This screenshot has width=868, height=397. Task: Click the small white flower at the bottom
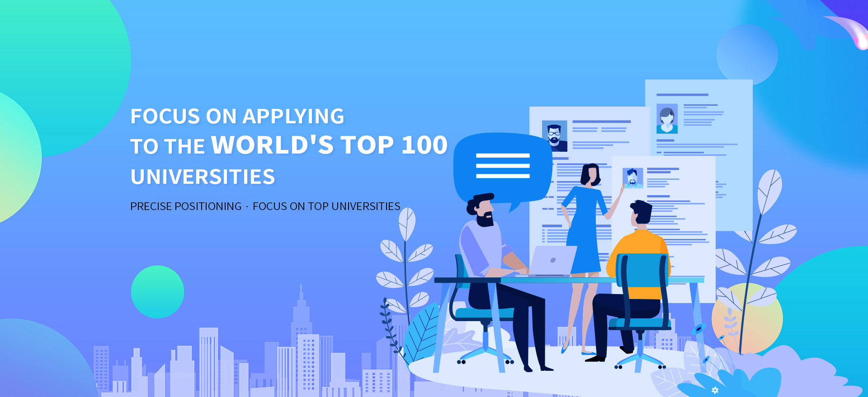715,390
